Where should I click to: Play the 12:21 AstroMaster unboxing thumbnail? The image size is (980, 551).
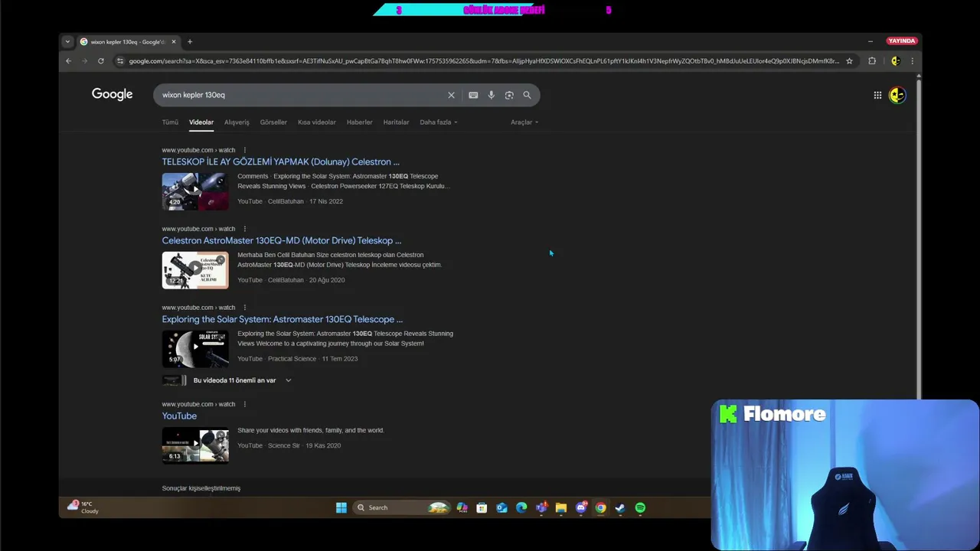[195, 270]
